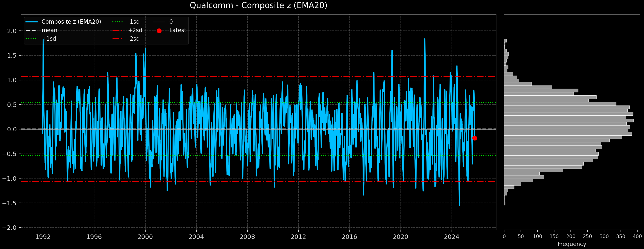The image size is (644, 249).
Task: Click the 2012 x-axis tick label
Action: (298, 237)
